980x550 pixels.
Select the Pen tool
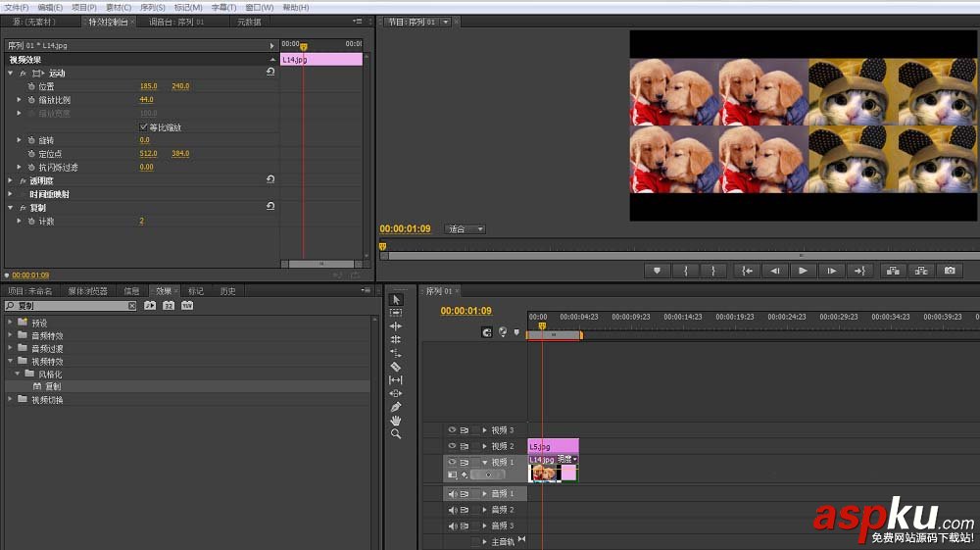(396, 407)
